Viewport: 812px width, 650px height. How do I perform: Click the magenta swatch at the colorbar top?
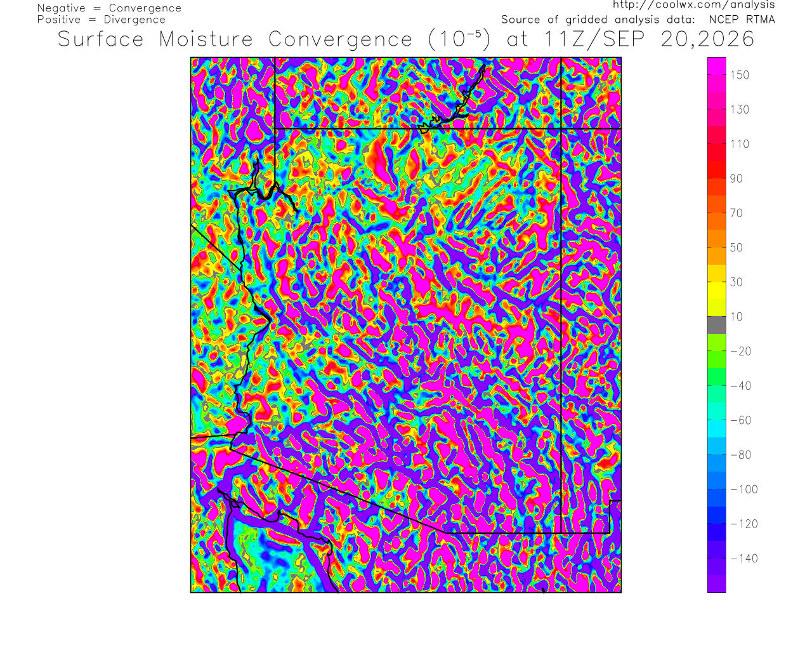pos(717,66)
